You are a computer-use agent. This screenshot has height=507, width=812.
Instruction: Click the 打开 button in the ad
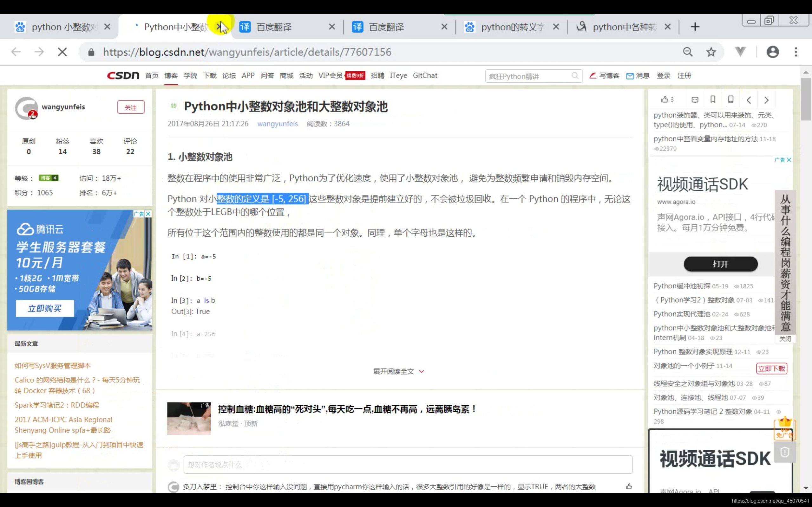720,264
